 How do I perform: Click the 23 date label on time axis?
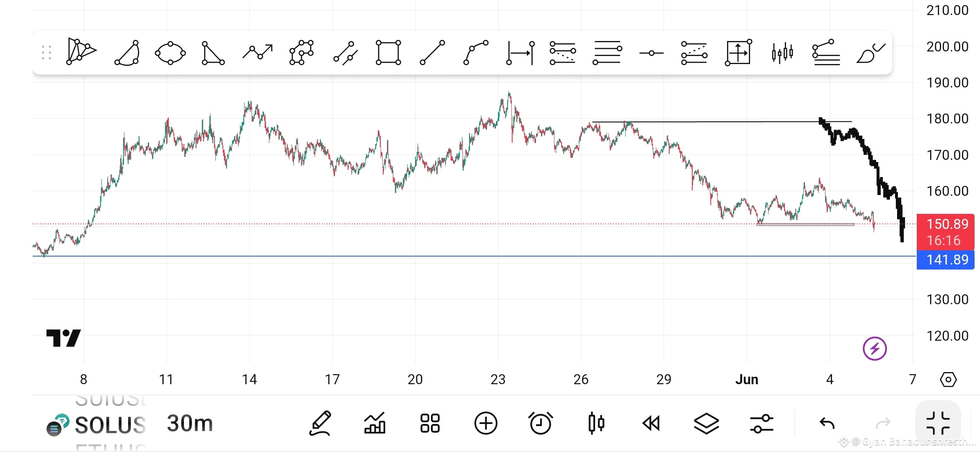click(x=498, y=379)
